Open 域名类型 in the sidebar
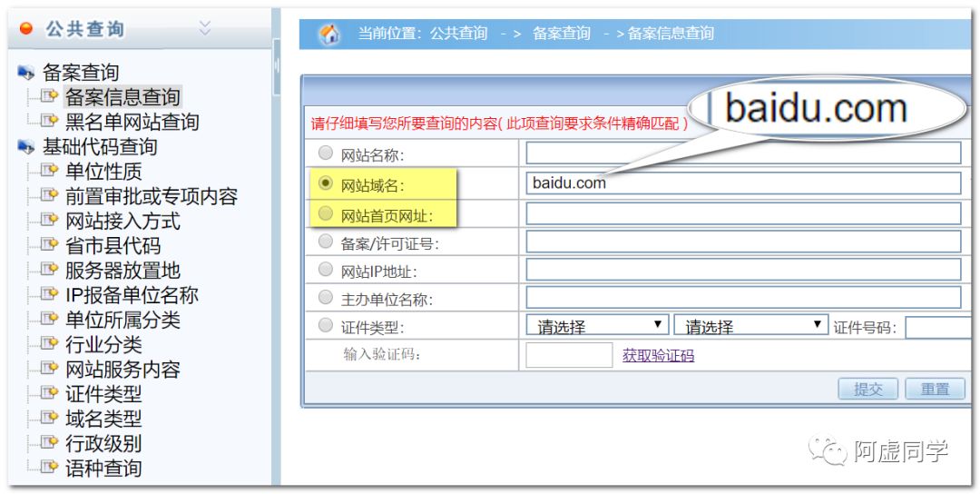 click(103, 419)
